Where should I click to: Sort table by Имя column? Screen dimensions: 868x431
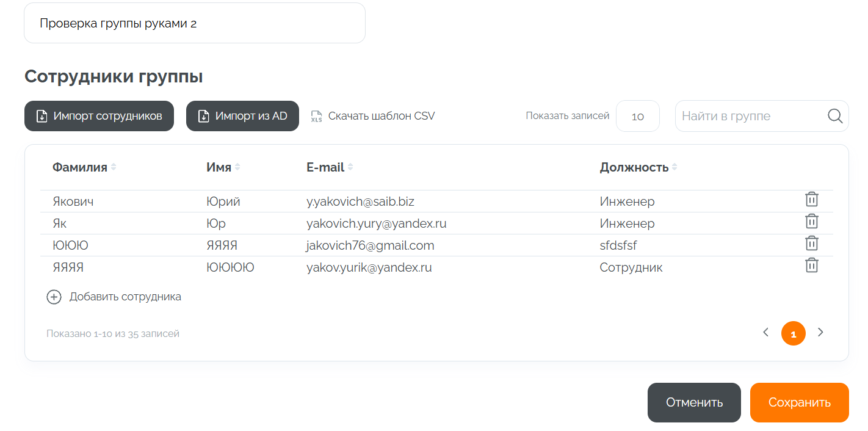pos(237,167)
